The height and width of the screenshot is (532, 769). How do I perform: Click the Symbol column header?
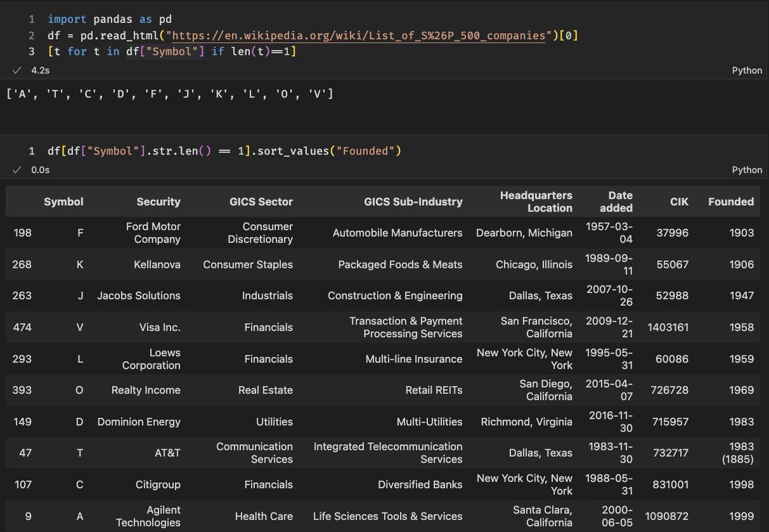pos(63,201)
